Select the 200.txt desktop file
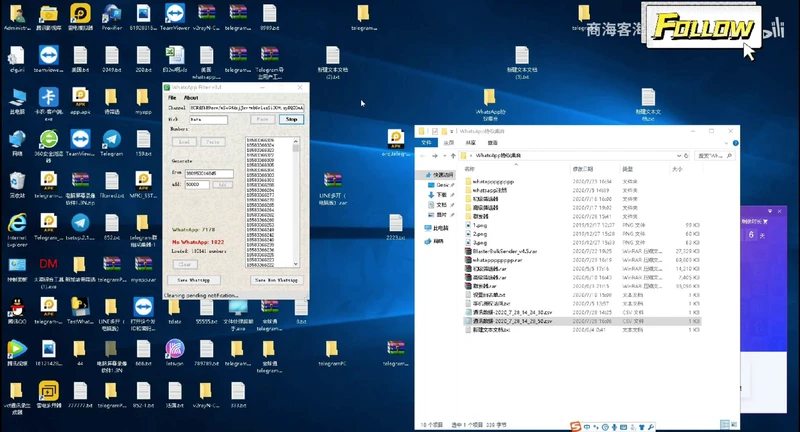The image size is (800, 432). (x=143, y=59)
